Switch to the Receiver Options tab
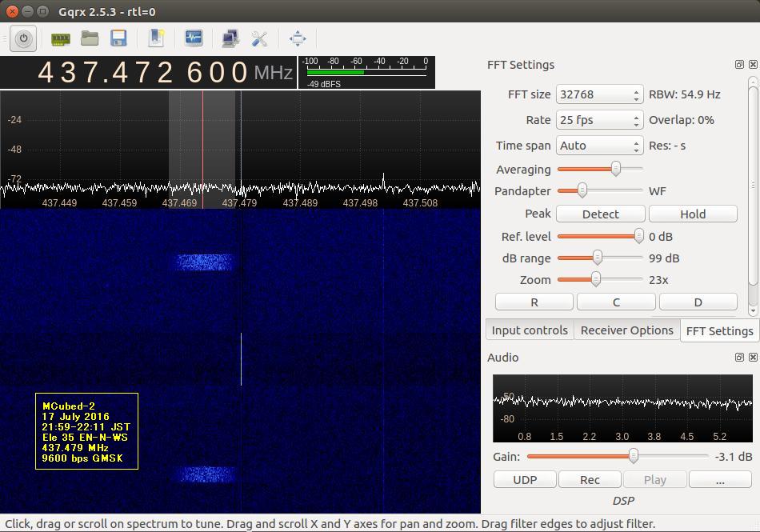Viewport: 760px width, 532px height. click(x=627, y=330)
